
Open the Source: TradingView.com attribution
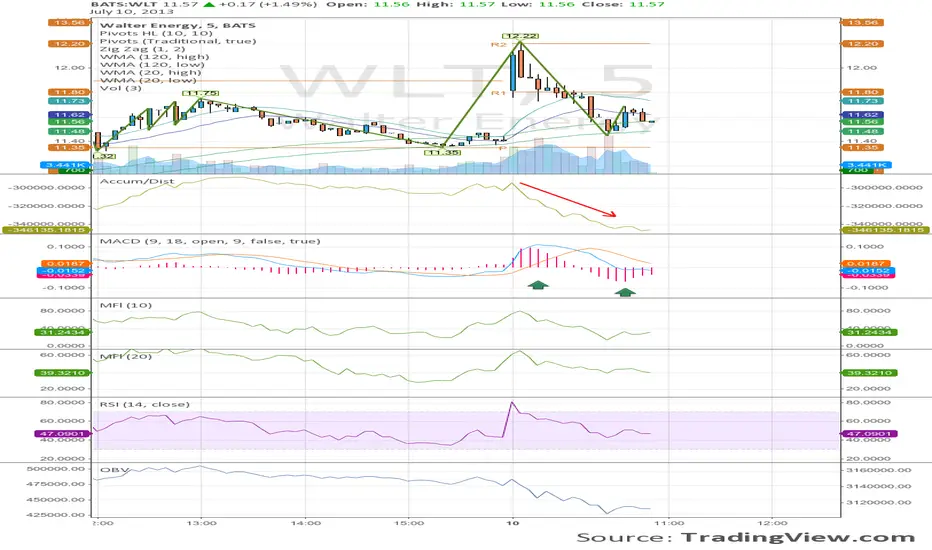[745, 538]
